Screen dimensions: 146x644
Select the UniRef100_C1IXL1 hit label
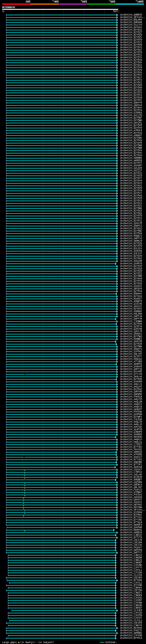pos(131,620)
